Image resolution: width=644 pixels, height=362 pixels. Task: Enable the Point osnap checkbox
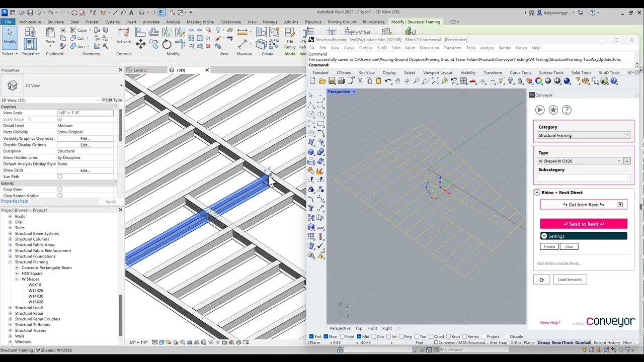(x=342, y=336)
